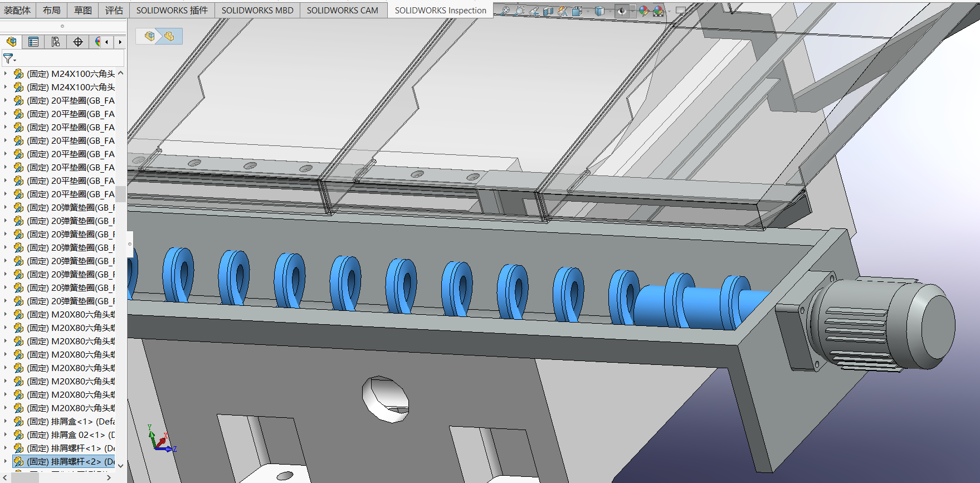Select the SOLIDWORKS Inspection tab
980x483 pixels.
441,10
